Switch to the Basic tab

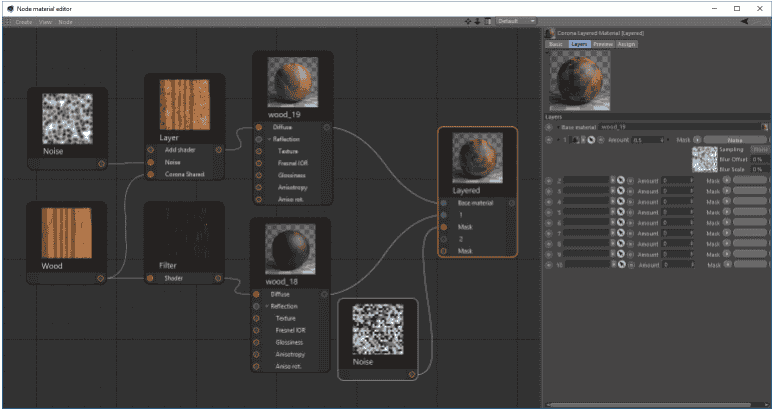point(556,44)
